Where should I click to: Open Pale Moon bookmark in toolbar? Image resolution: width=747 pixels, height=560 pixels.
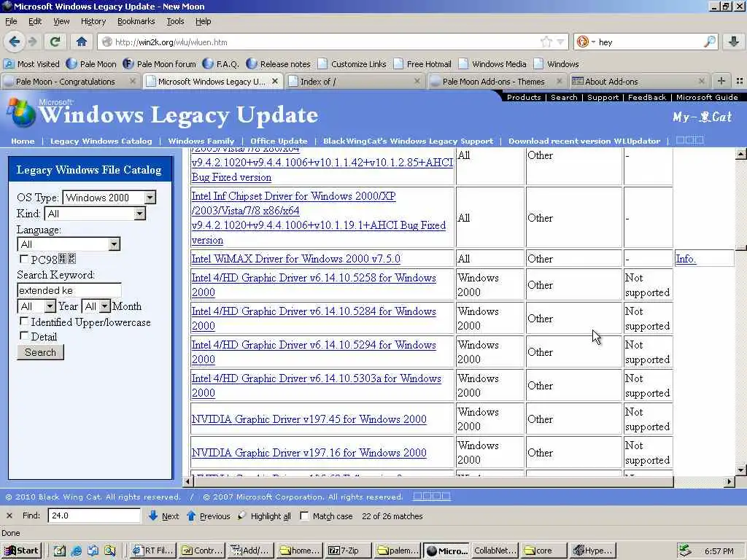[x=91, y=64]
